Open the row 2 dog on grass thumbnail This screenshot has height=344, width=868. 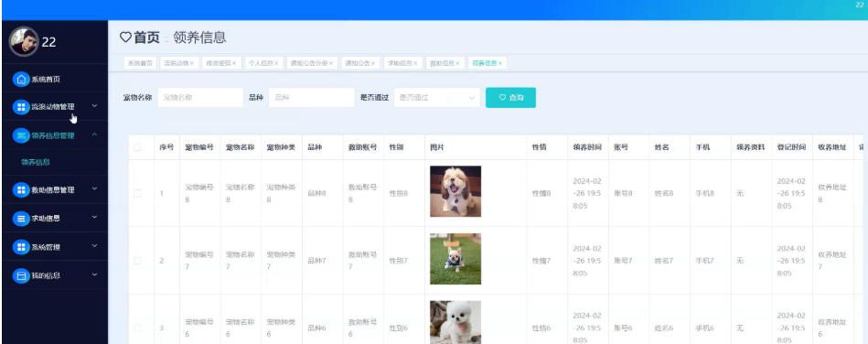tap(455, 259)
